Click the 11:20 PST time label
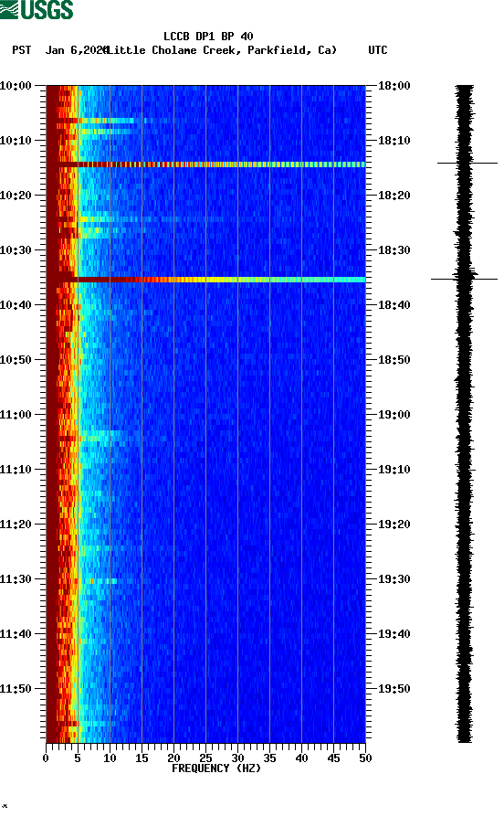This screenshot has width=504, height=816. coord(16,525)
